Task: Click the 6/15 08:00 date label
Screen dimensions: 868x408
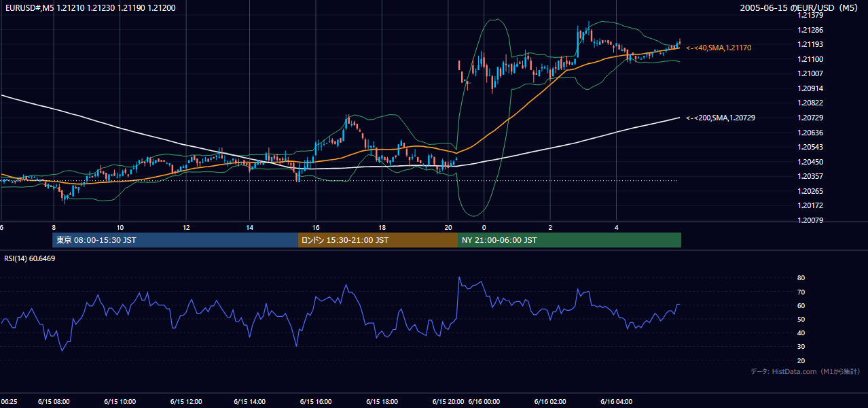Action: click(x=55, y=402)
